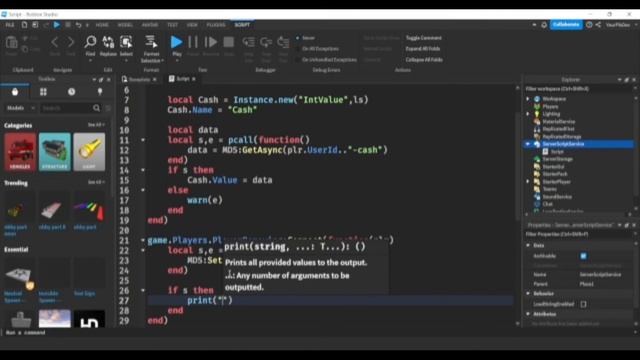Collapse the code fold arrow at line 11
This screenshot has height=360, width=640.
pos(143,140)
